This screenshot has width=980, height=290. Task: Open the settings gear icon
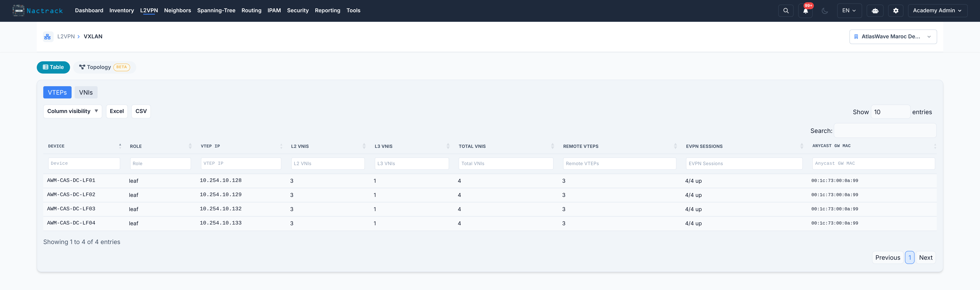(x=896, y=11)
